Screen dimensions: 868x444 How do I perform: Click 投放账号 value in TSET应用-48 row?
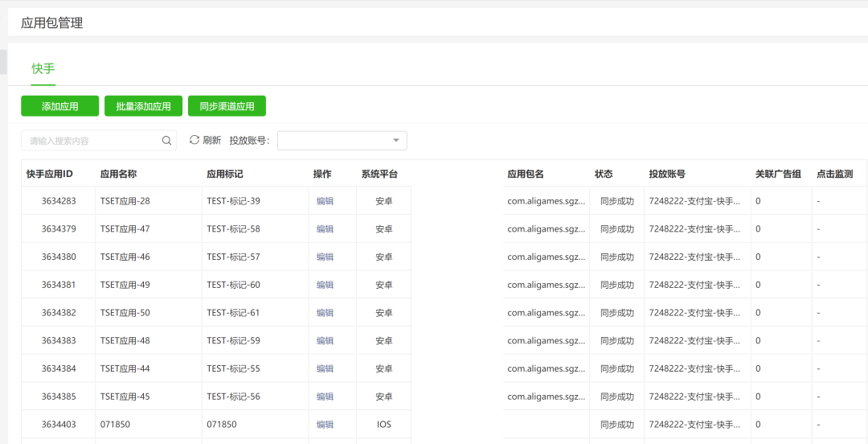click(694, 341)
